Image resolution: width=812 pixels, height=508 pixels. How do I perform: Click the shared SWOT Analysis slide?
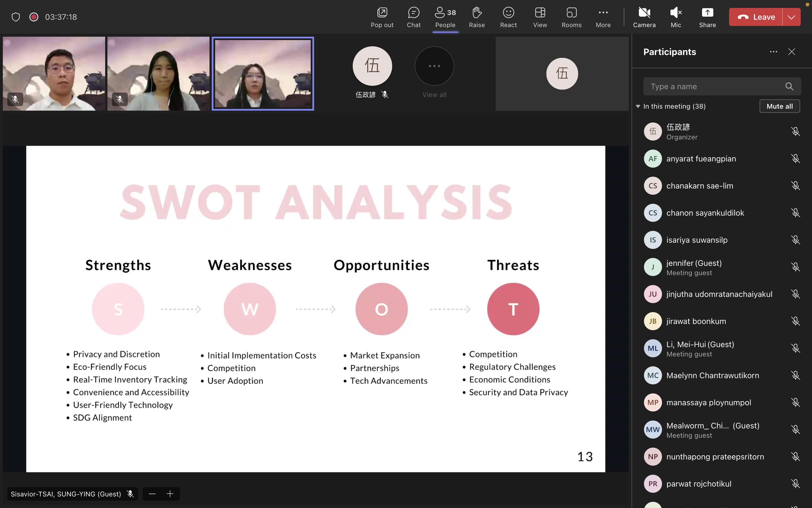pos(316,309)
